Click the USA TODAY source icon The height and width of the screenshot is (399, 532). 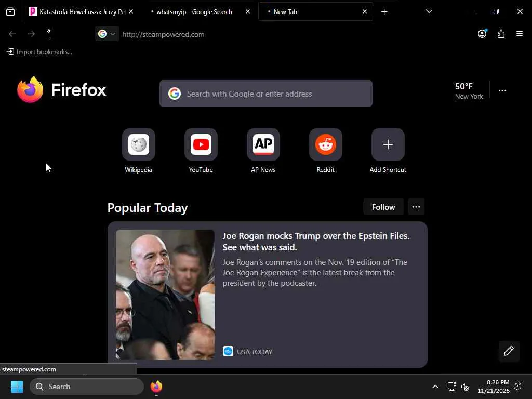pyautogui.click(x=228, y=352)
